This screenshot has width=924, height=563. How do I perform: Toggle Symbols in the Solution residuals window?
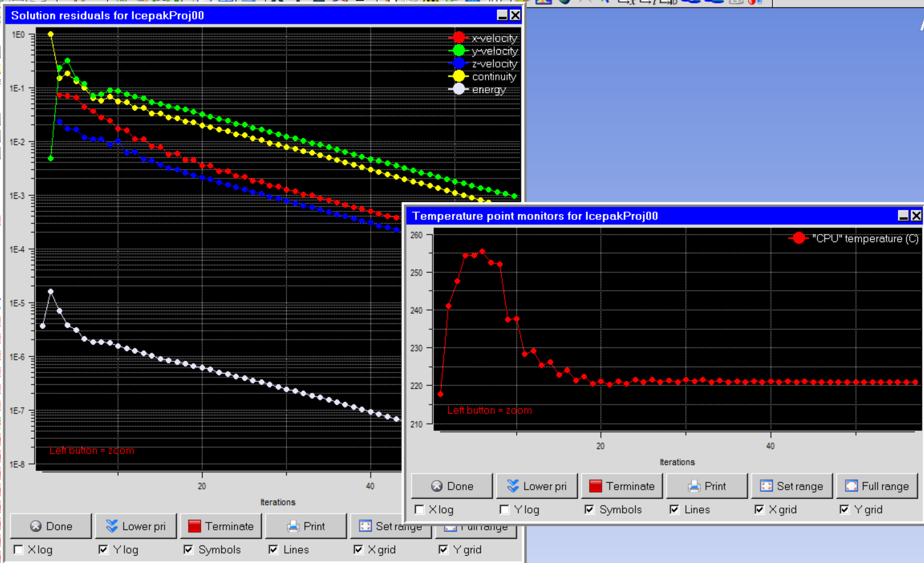click(x=189, y=550)
